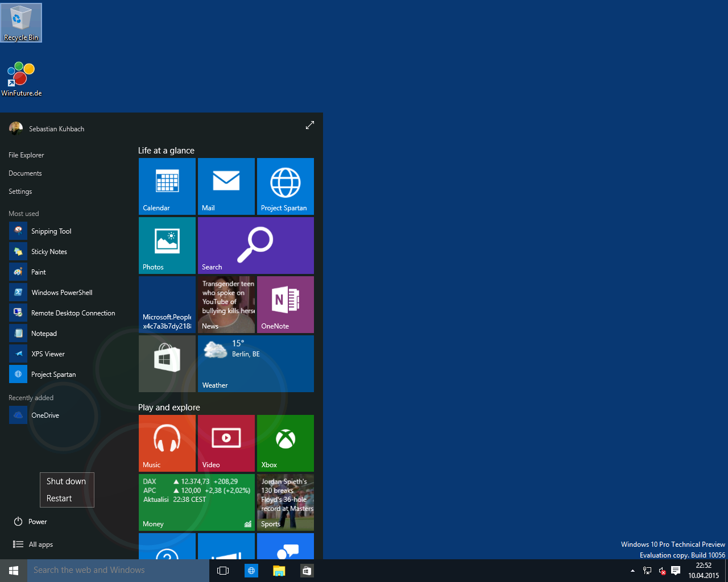Open File Explorer link in Start menu

(26, 155)
